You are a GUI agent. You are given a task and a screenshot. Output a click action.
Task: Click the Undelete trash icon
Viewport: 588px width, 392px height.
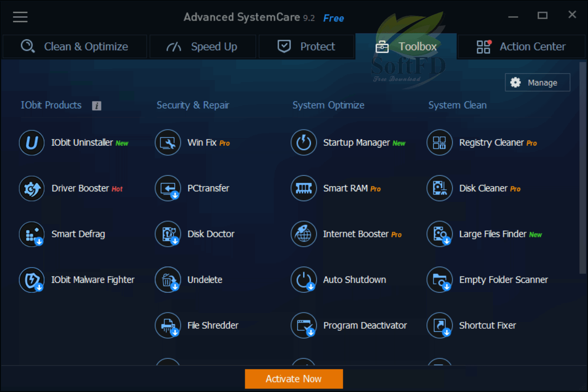pos(168,280)
